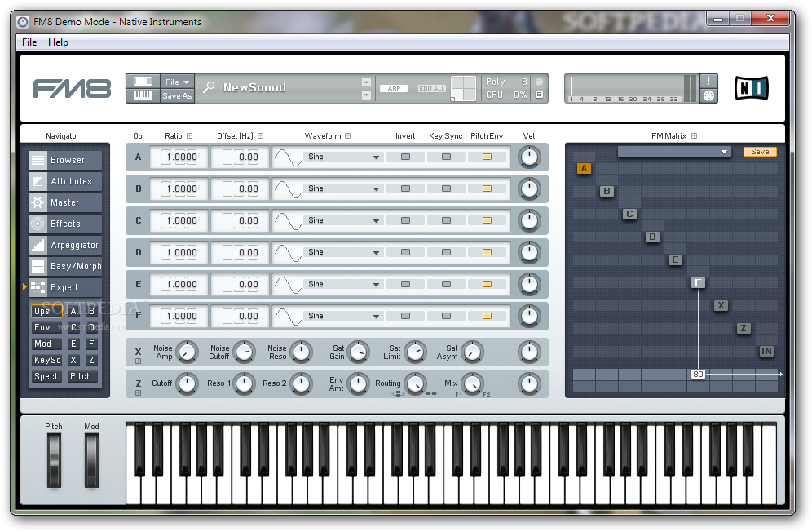Select next preset with the down arrow

[x=366, y=95]
